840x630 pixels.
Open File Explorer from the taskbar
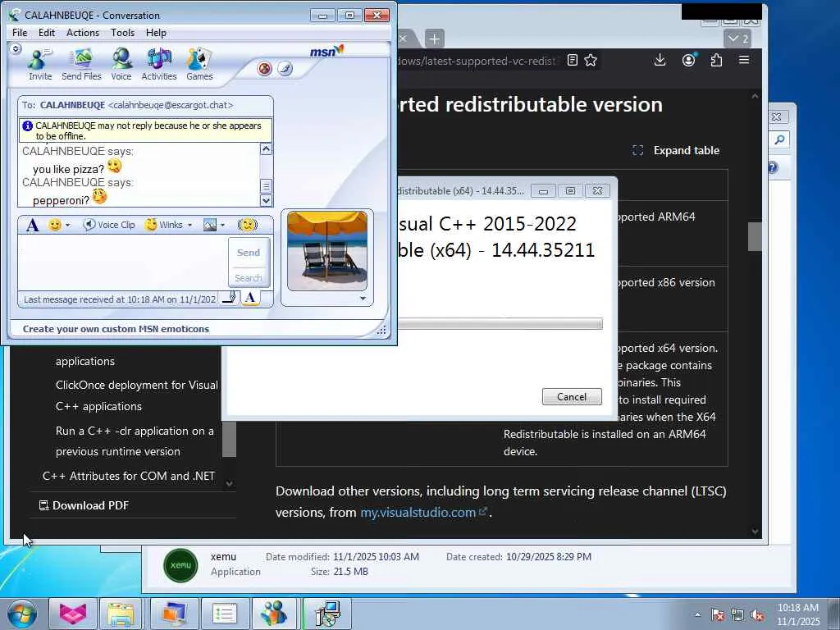pyautogui.click(x=121, y=614)
